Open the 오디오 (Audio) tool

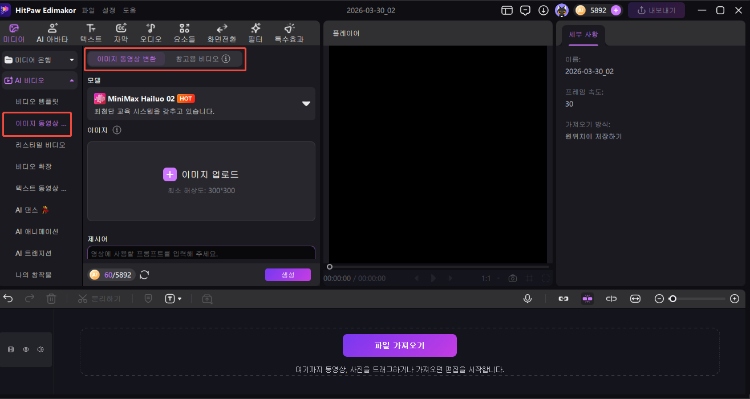151,33
